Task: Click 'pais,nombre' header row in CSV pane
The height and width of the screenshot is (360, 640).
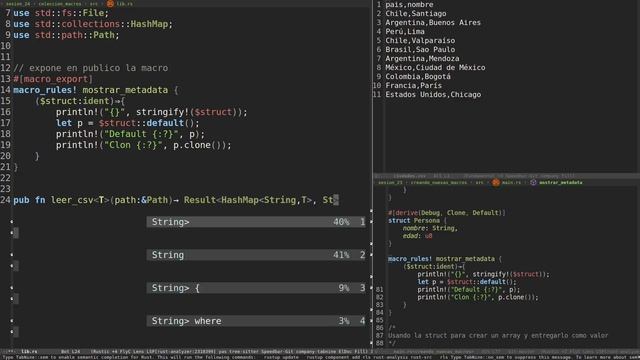Action: (x=409, y=4)
